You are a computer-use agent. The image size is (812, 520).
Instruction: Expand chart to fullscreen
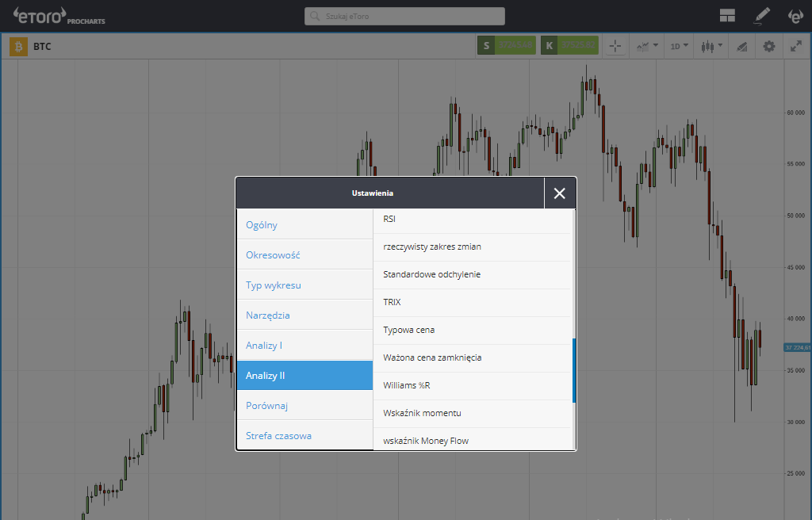pyautogui.click(x=796, y=46)
